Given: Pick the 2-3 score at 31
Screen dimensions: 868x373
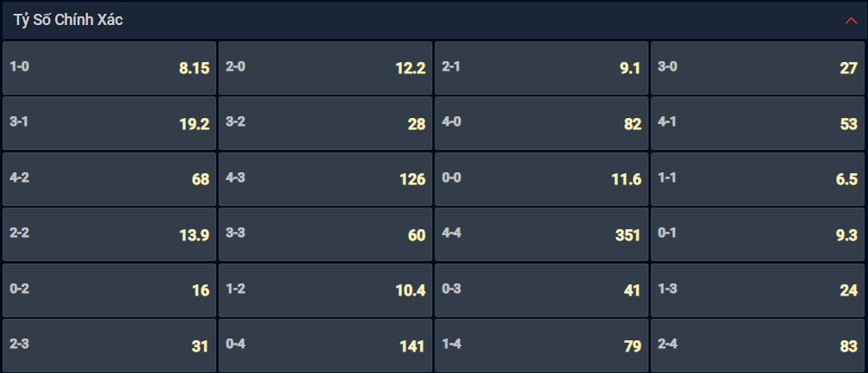Looking at the screenshot, I should pos(109,345).
